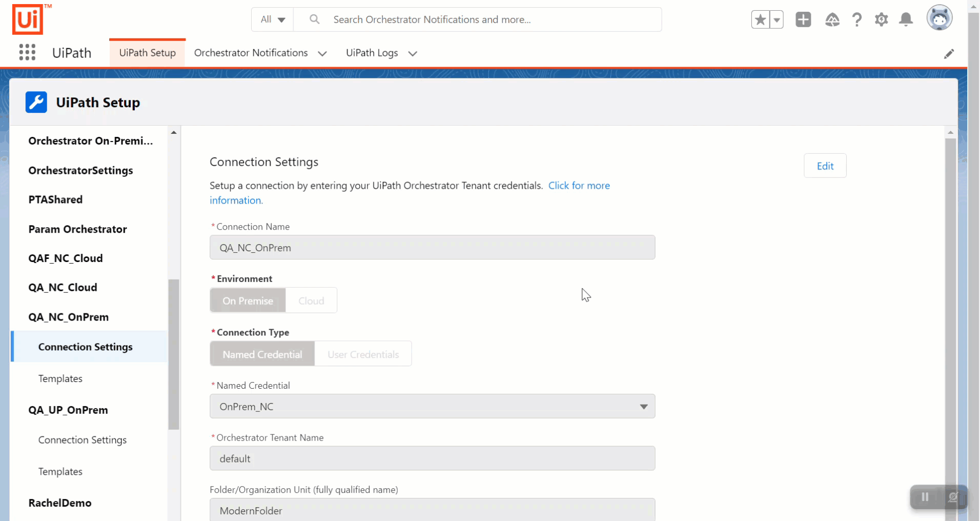980x521 pixels.
Task: Select the On Premise environment option
Action: 248,300
